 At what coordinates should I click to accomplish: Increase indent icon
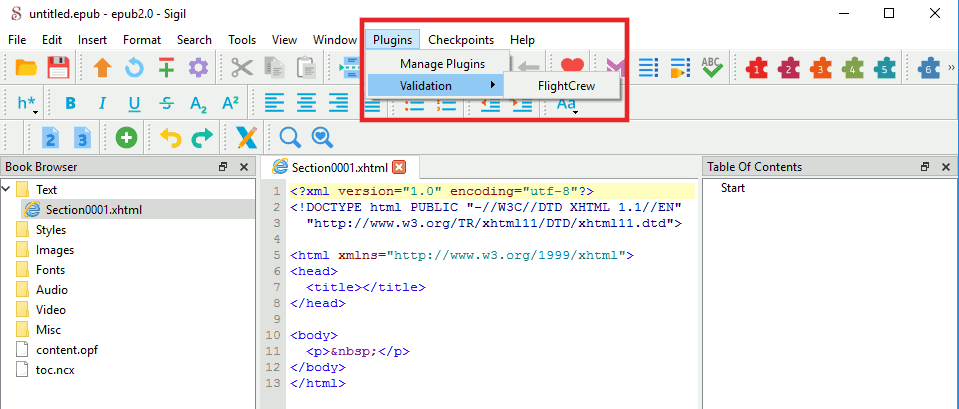coord(522,104)
